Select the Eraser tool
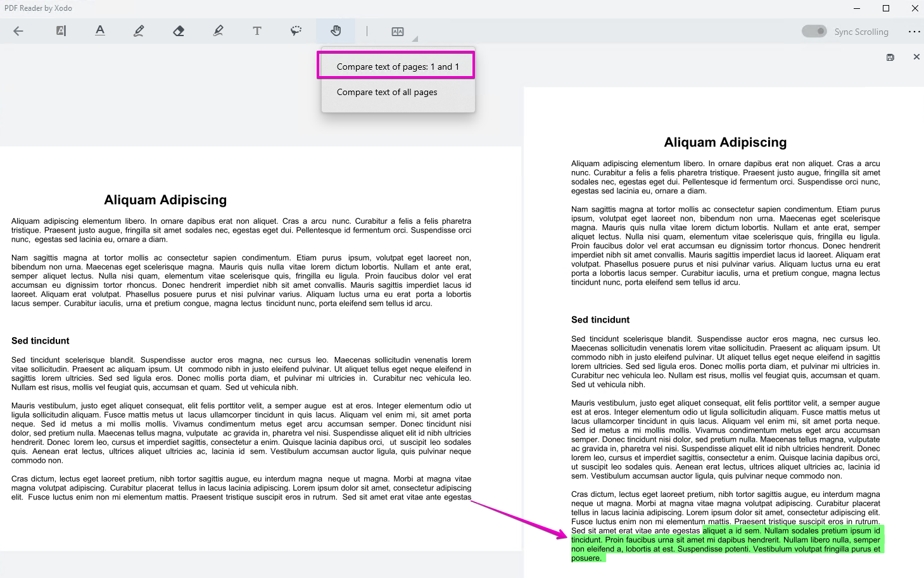Screen dimensions: 924x578 pyautogui.click(x=179, y=30)
